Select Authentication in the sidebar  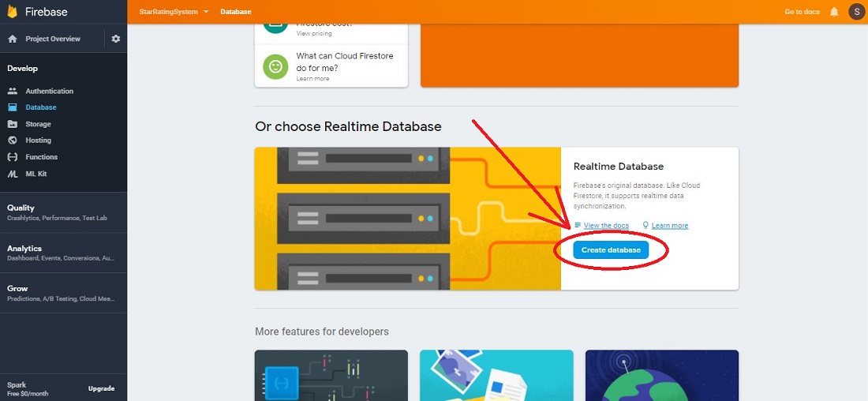point(49,91)
